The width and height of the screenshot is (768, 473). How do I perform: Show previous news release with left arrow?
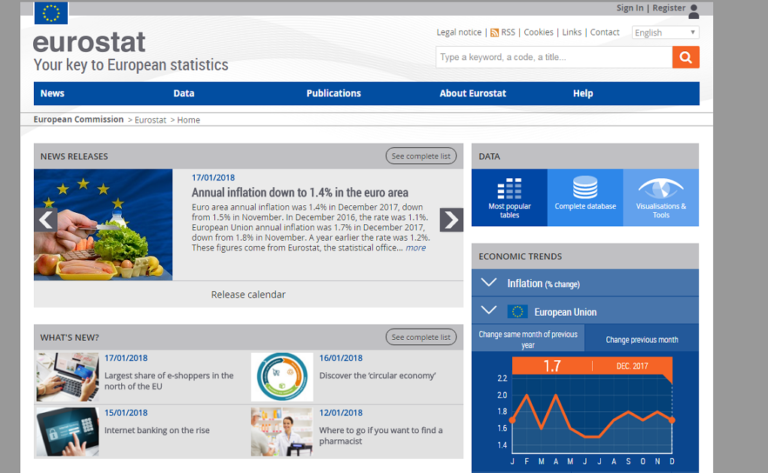point(46,220)
